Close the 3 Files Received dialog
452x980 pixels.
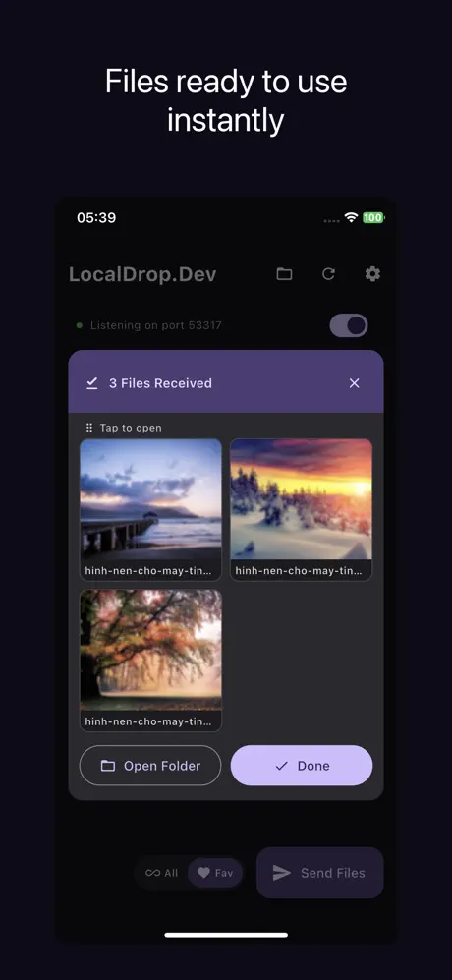(355, 383)
